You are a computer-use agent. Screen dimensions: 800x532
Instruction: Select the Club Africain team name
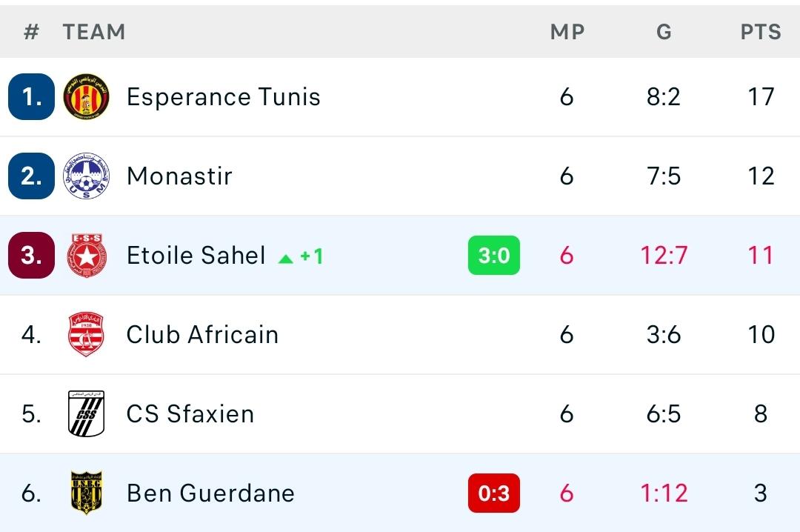[x=202, y=334]
